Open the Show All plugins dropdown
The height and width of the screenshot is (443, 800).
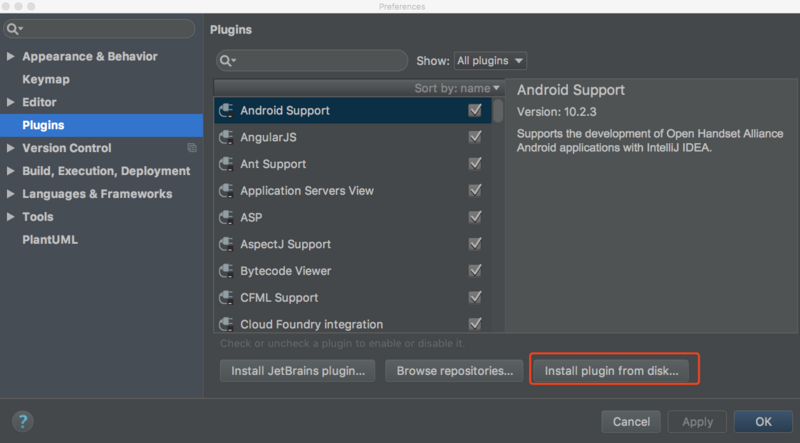(490, 61)
